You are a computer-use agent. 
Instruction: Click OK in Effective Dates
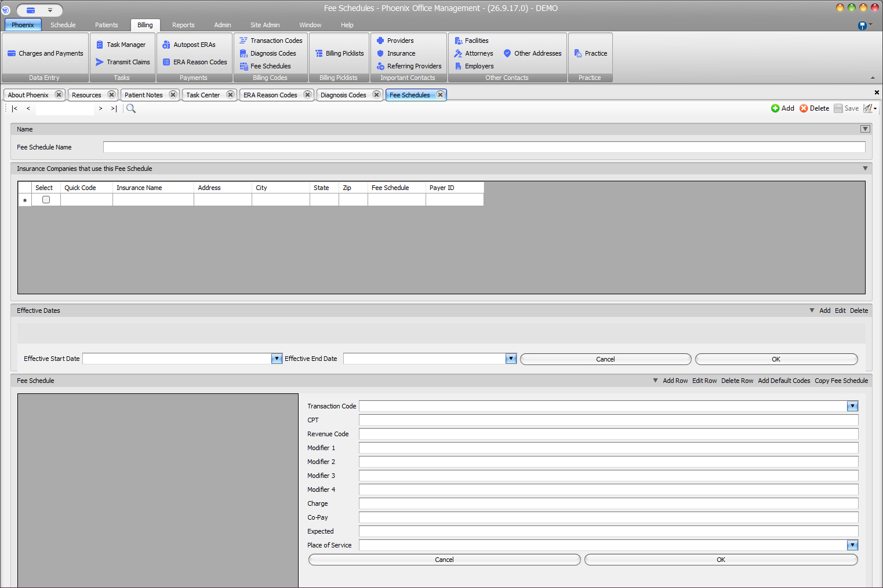(776, 359)
